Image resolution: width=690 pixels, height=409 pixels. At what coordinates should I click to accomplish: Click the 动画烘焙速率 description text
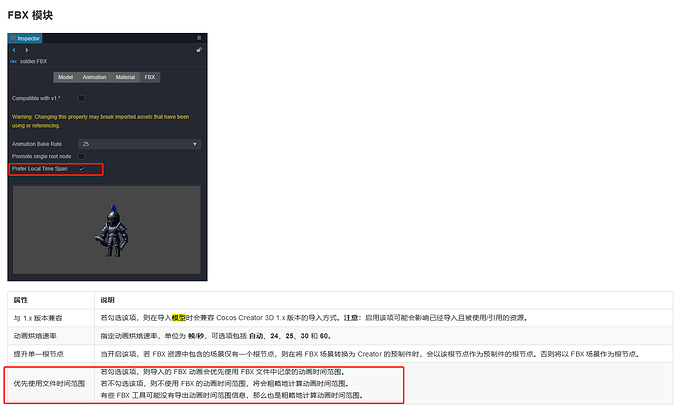[x=216, y=336]
